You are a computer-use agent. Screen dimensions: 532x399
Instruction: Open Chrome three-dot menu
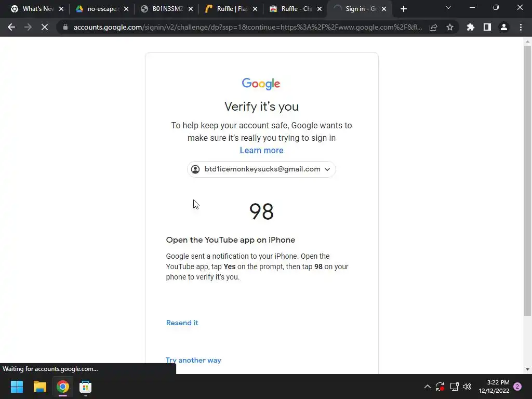[521, 27]
